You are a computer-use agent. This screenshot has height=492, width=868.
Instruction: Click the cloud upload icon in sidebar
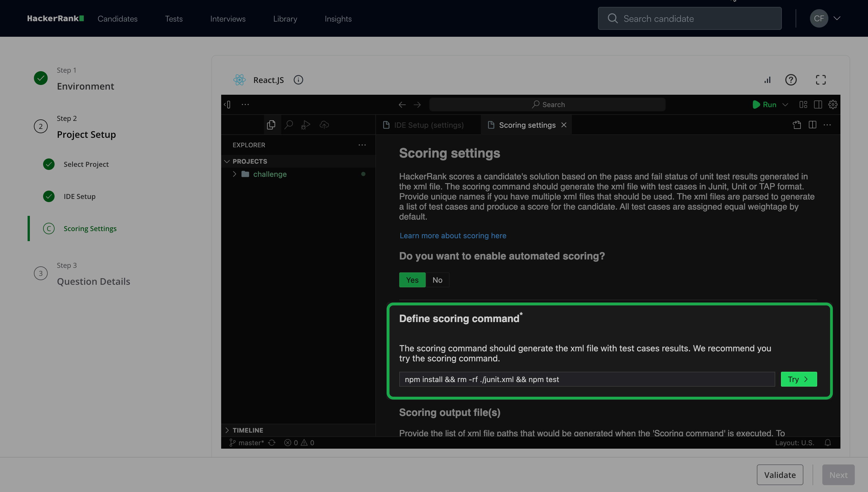click(324, 125)
